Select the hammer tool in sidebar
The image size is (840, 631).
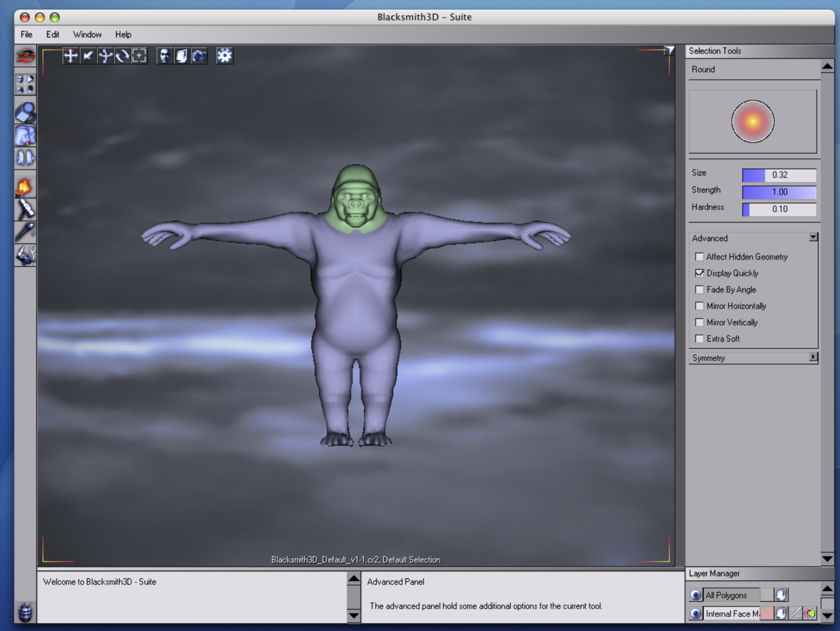(25, 209)
